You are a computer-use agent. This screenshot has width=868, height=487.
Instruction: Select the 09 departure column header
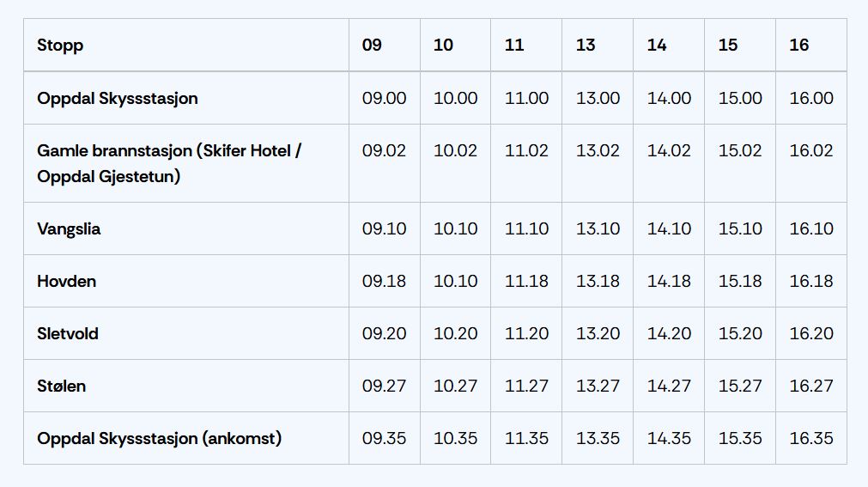tap(372, 46)
